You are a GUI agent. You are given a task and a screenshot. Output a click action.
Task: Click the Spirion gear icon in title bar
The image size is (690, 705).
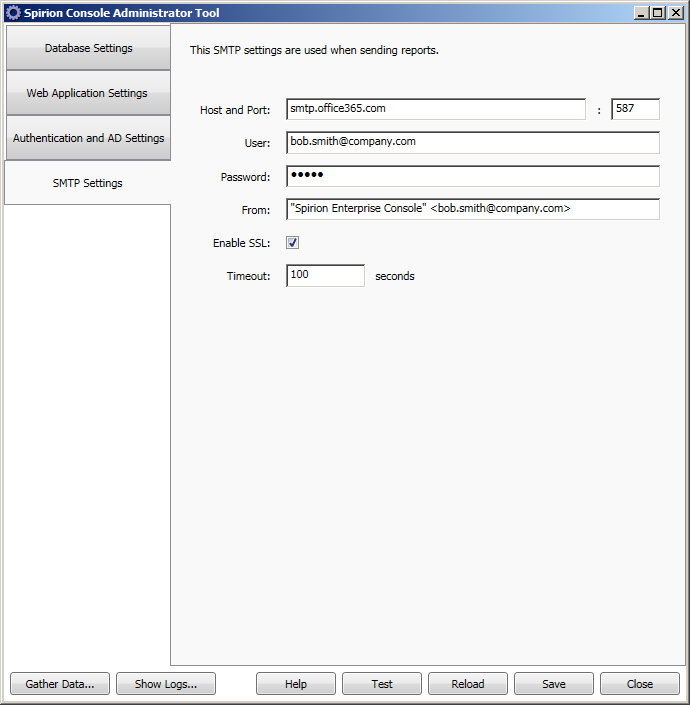click(13, 13)
